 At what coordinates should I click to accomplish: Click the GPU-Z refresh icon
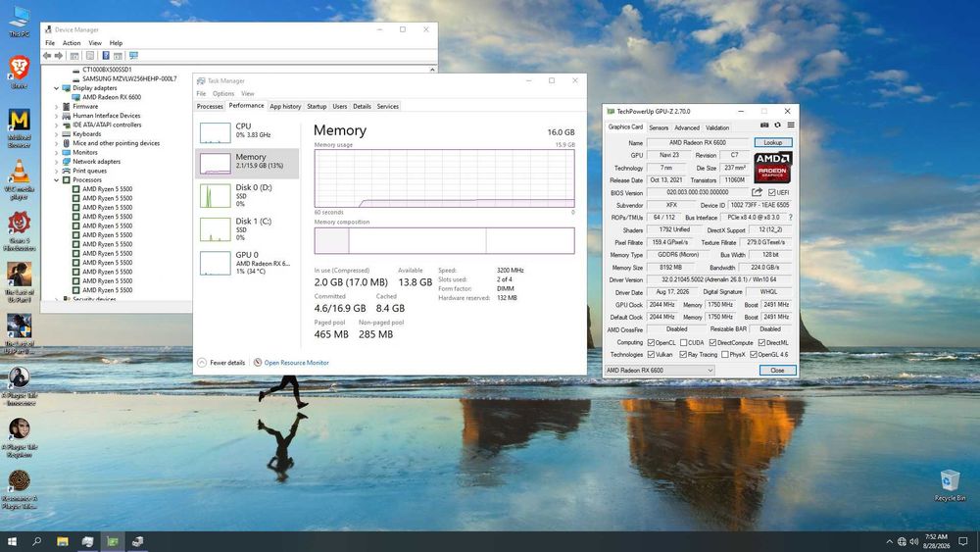[777, 125]
